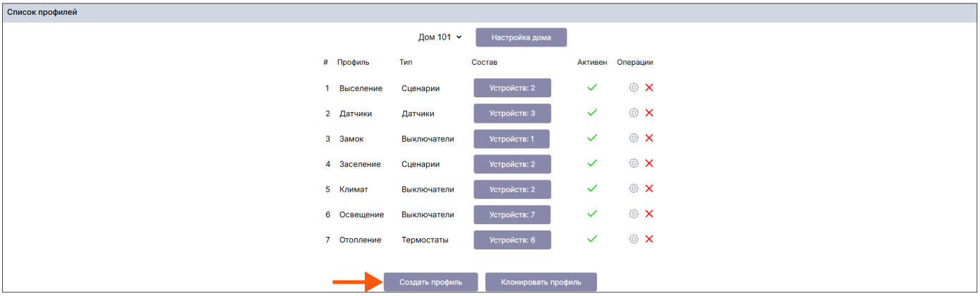Toggle active checkmark for Климат profile
The image size is (980, 296).
coord(592,189)
